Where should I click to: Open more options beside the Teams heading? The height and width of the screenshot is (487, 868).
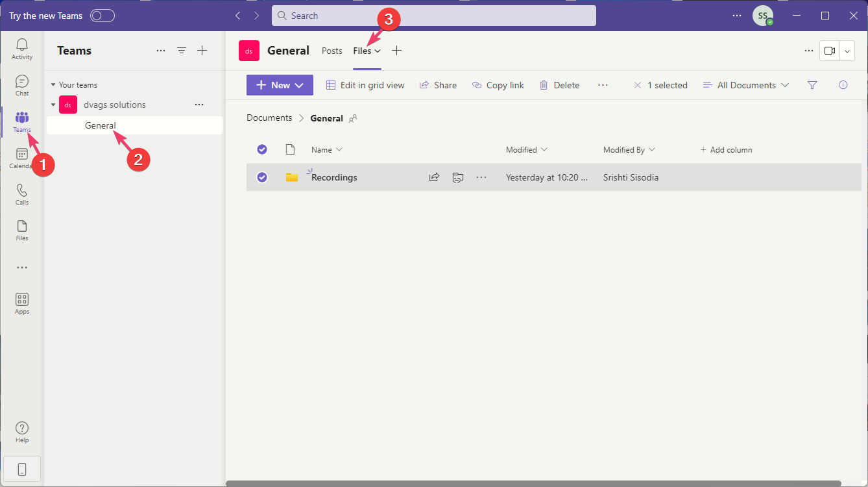(x=161, y=51)
